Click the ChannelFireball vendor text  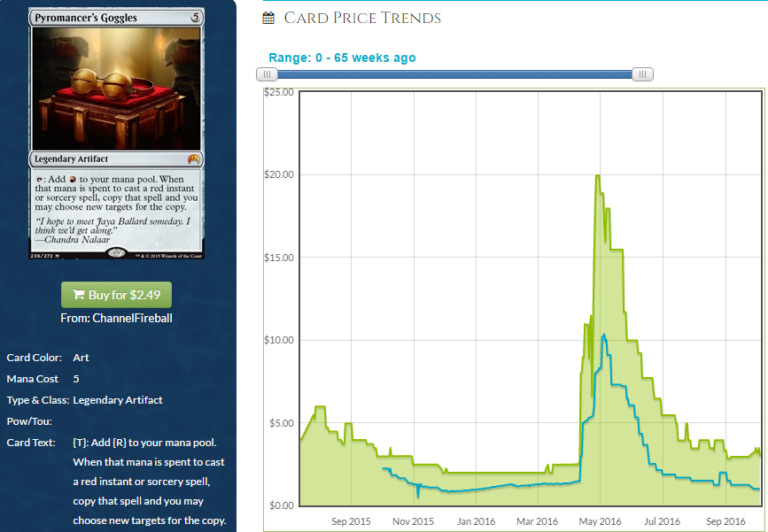[132, 318]
